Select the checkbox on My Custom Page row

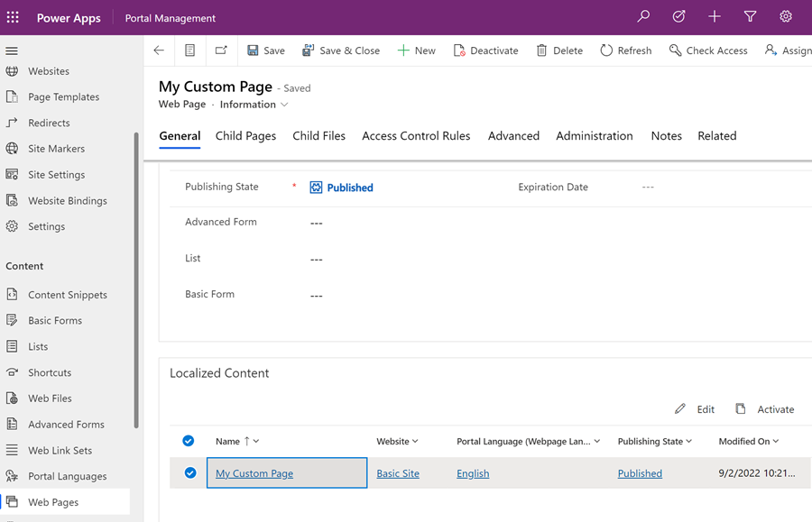[x=189, y=472]
